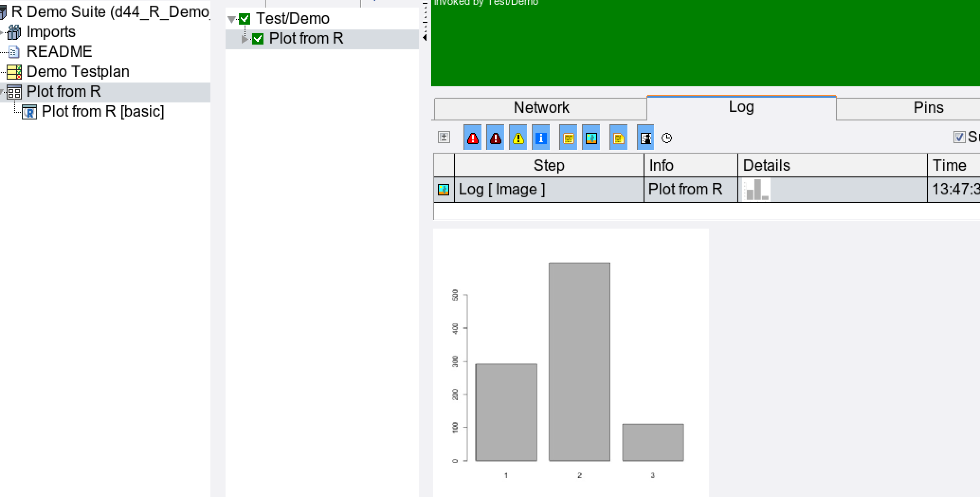
Task: Toggle the red error filter icon
Action: pos(472,138)
